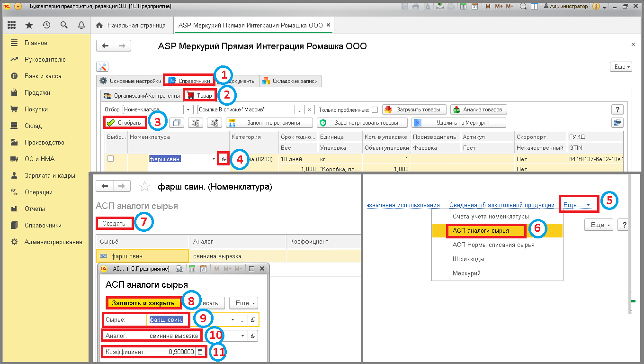Click Зарегистрировать товары button

362,123
